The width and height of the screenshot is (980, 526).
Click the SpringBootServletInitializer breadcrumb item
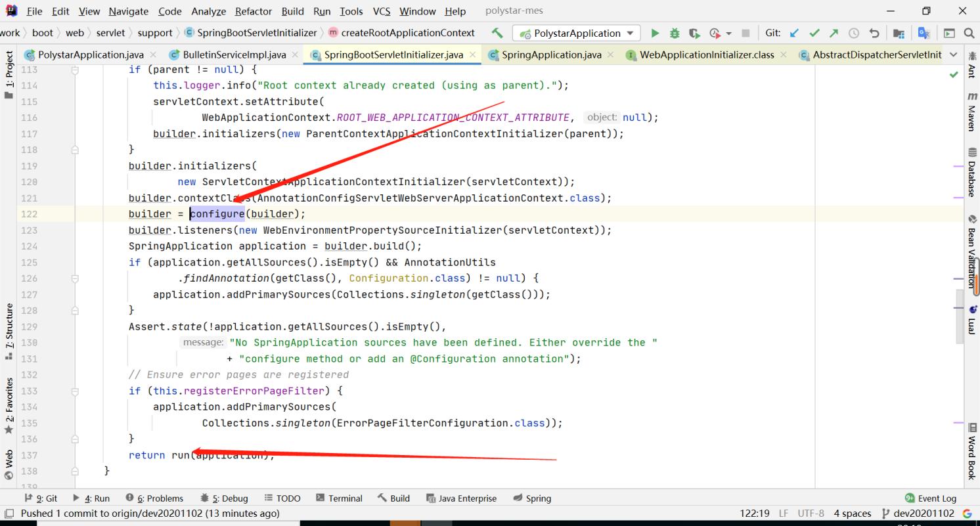click(252, 33)
